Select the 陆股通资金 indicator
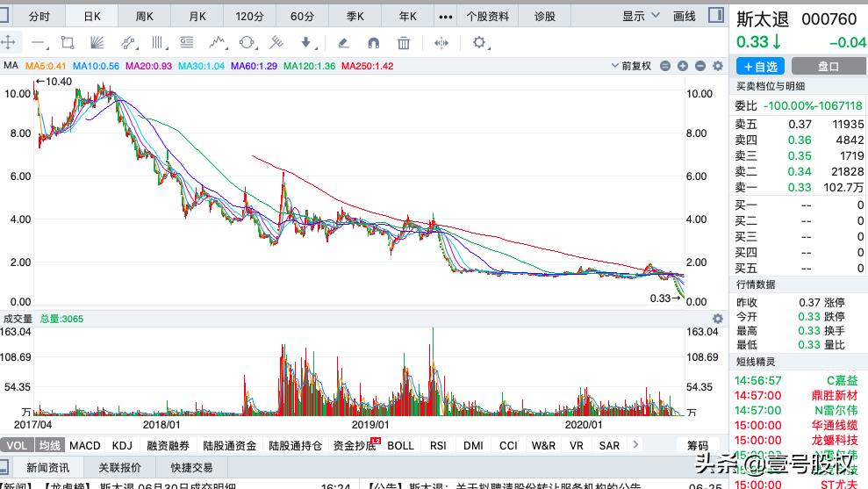Screen dimensions: 868x489 229,445
